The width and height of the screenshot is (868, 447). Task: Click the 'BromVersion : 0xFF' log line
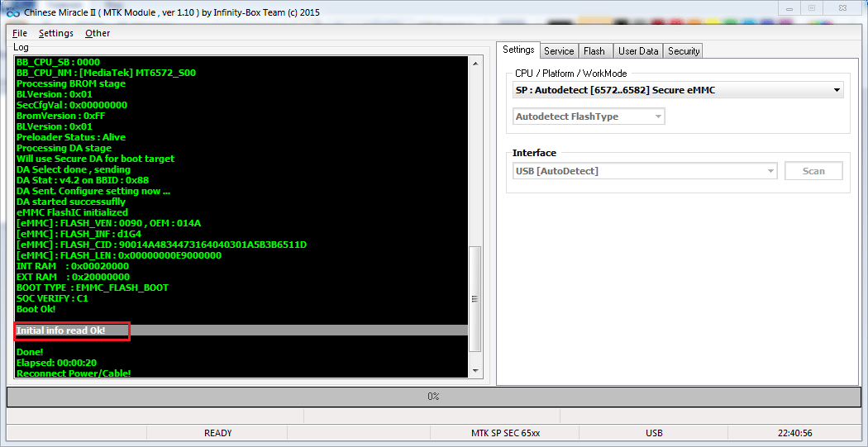(x=60, y=116)
